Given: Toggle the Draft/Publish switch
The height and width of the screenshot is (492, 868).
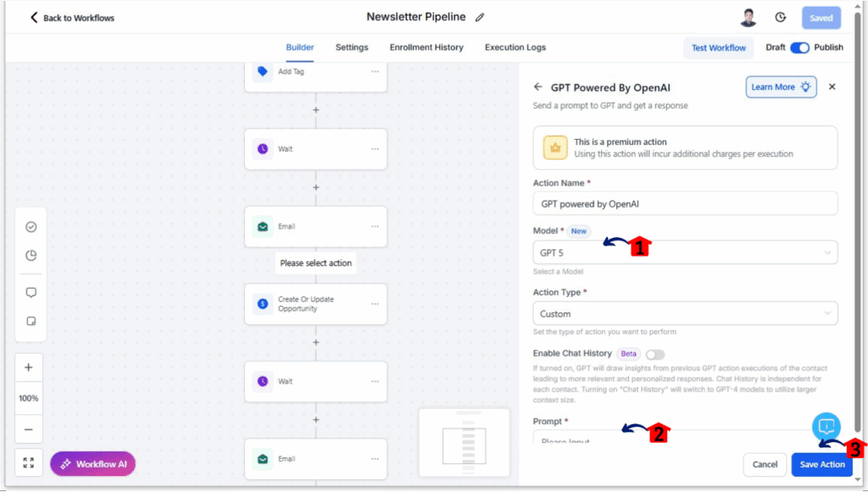Looking at the screenshot, I should pyautogui.click(x=800, y=47).
